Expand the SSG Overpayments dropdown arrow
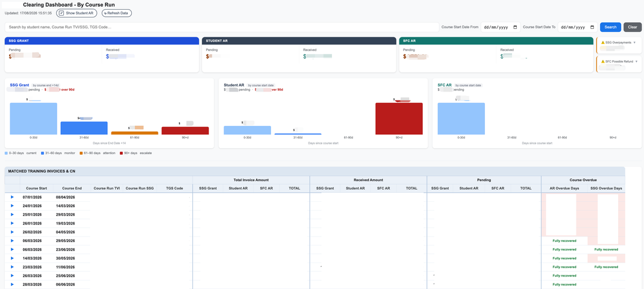 coord(634,42)
